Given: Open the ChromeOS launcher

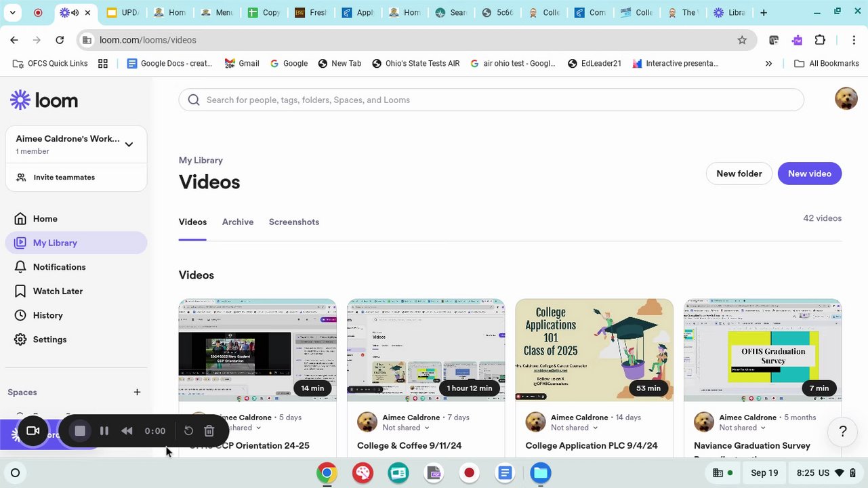Looking at the screenshot, I should click(x=15, y=473).
